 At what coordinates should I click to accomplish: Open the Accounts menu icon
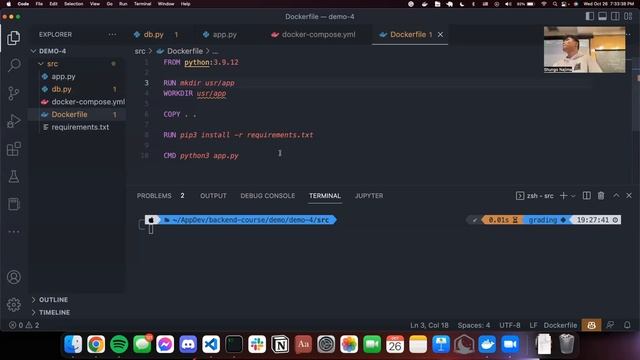point(14,277)
